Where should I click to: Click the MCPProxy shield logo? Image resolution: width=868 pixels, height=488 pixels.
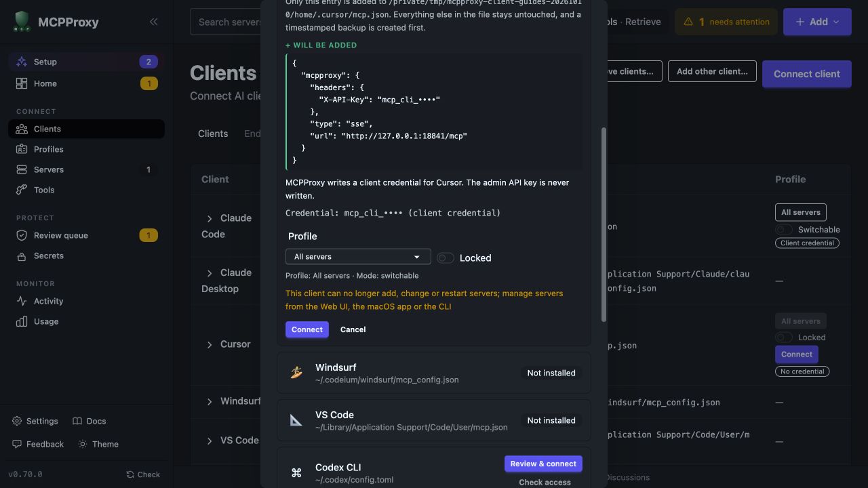point(22,22)
